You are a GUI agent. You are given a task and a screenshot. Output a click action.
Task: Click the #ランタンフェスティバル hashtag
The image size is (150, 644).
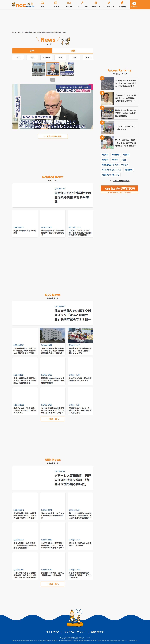tap(111, 170)
